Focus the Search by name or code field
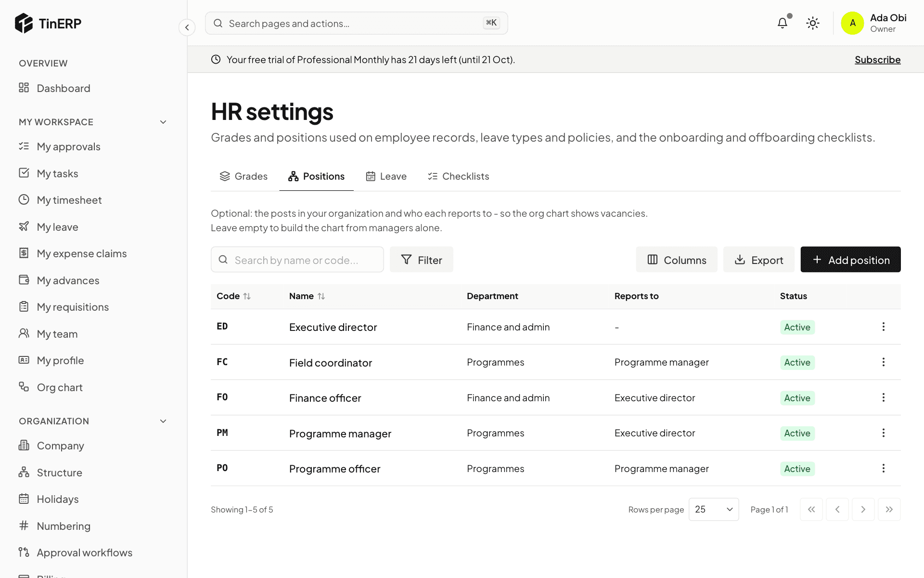 point(297,260)
